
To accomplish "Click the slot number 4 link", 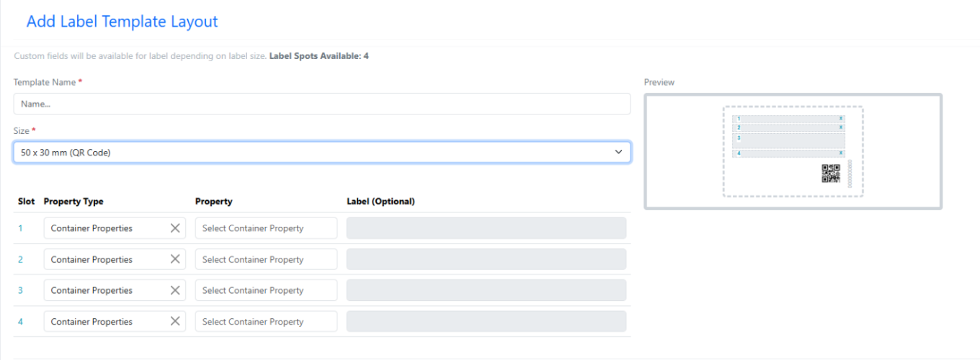I will pyautogui.click(x=20, y=322).
